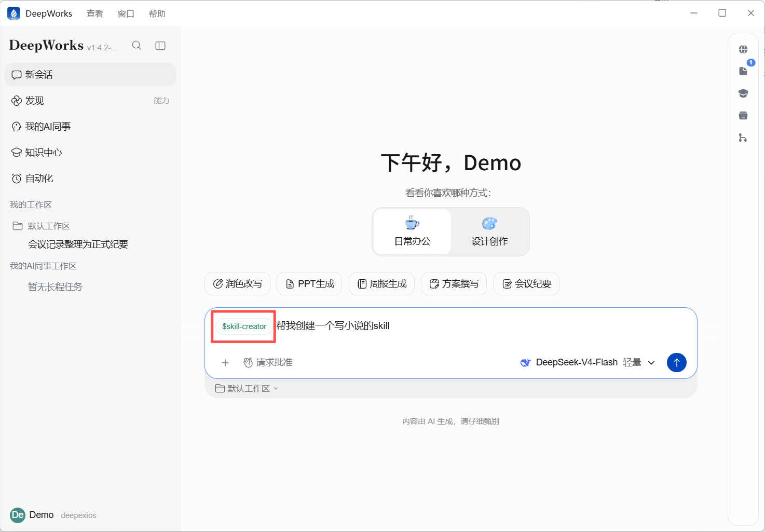The height and width of the screenshot is (532, 765).
Task: Select the 日常办公 mode card
Action: click(x=412, y=231)
